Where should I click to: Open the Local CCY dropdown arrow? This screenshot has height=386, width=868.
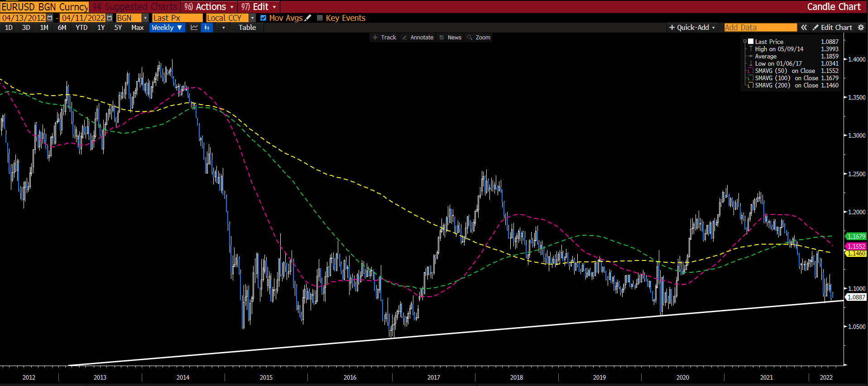[x=253, y=18]
